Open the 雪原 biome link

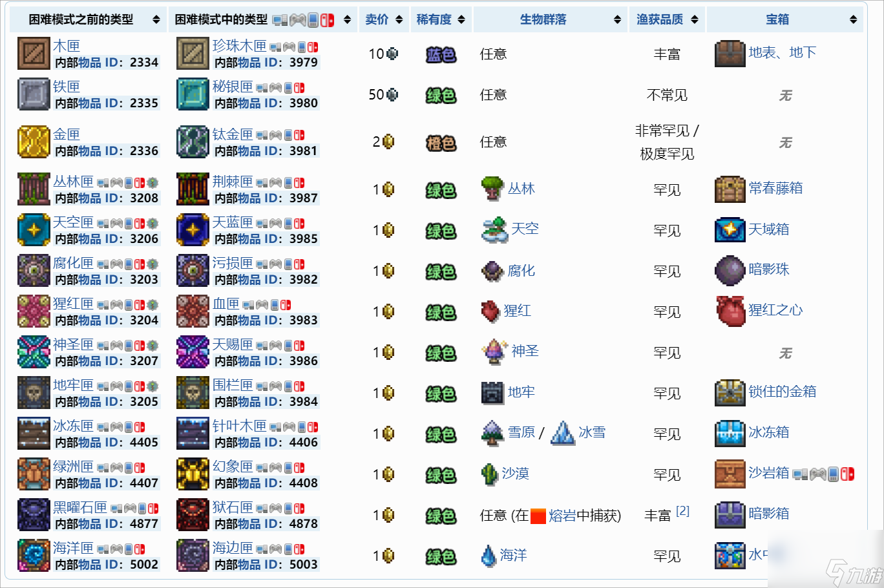point(521,432)
